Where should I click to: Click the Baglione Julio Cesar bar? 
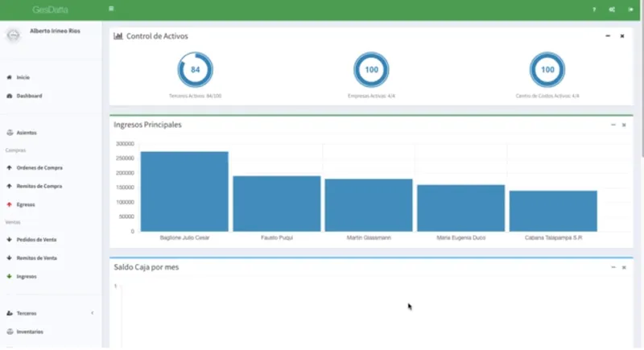tap(184, 191)
